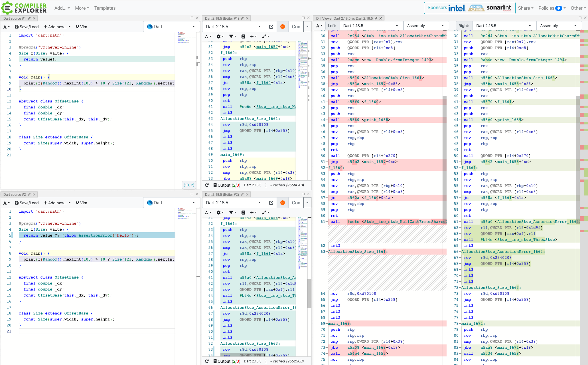Click orange compile status icon for Editor #2
Image resolution: width=588 pixels, height=365 pixels.
[x=283, y=203]
